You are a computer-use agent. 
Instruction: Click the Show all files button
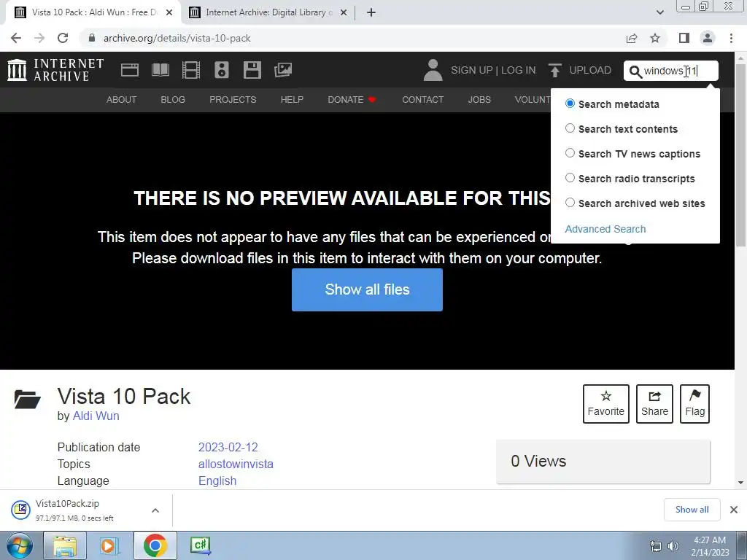pos(368,289)
